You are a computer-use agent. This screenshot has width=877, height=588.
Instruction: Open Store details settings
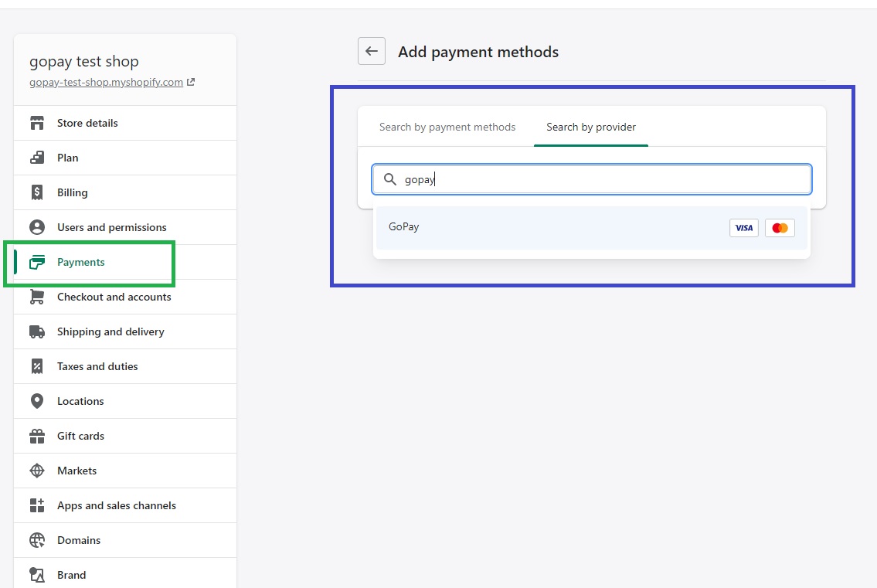click(125, 123)
